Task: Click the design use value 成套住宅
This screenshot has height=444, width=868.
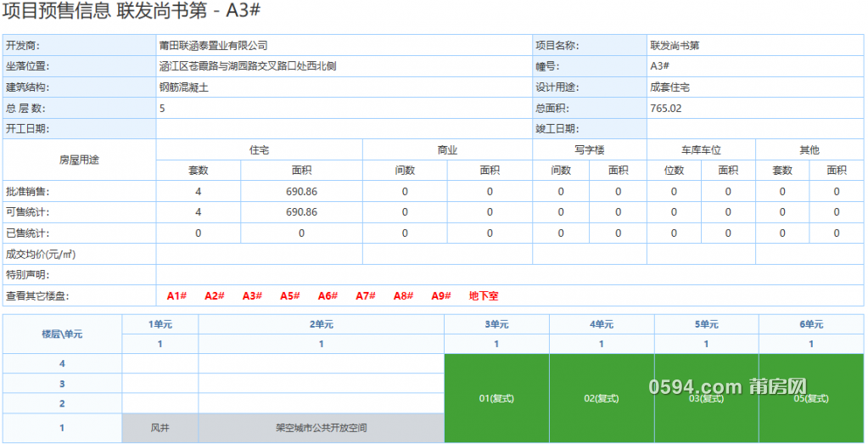Action: click(669, 87)
